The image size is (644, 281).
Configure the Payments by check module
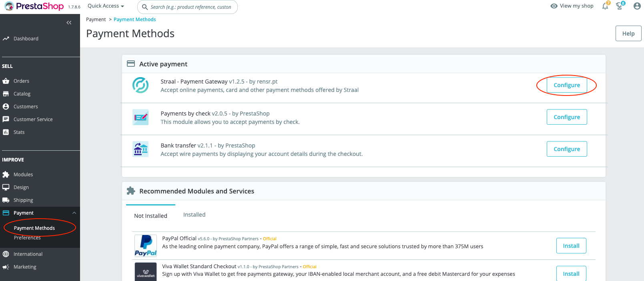coord(567,117)
